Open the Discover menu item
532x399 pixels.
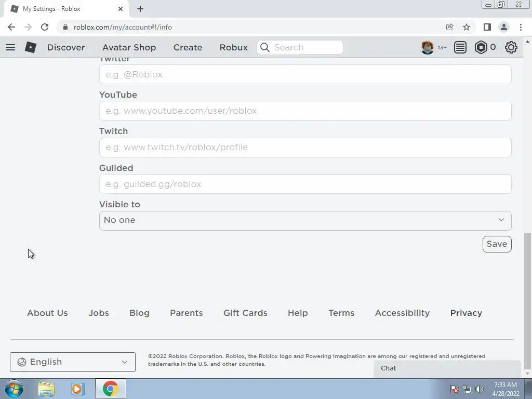tap(66, 47)
